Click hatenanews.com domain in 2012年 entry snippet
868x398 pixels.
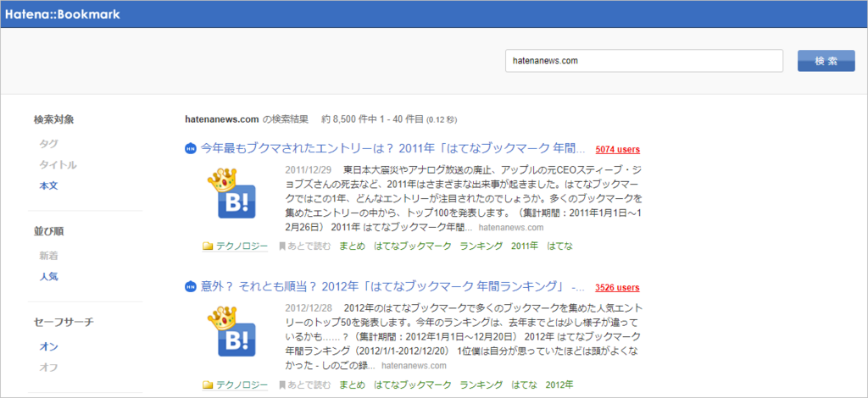coord(414,365)
